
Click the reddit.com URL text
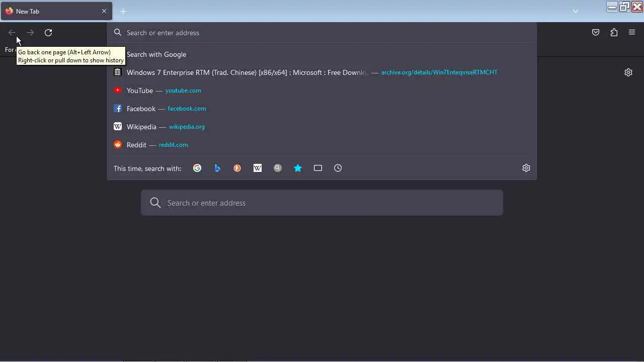point(174,145)
